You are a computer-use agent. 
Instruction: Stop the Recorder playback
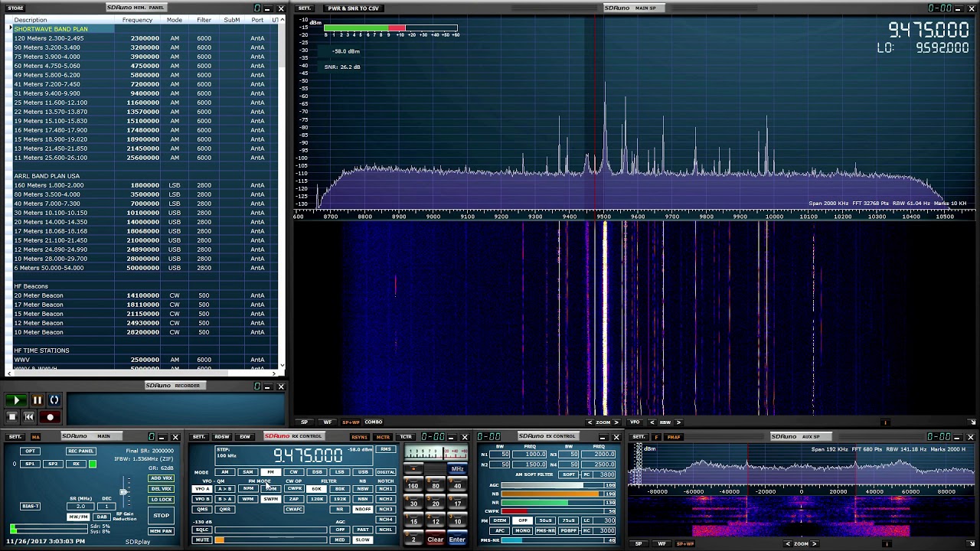point(12,417)
